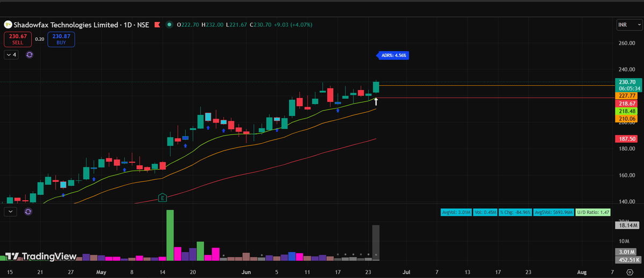Click the green 218.48 moving average label

[627, 111]
